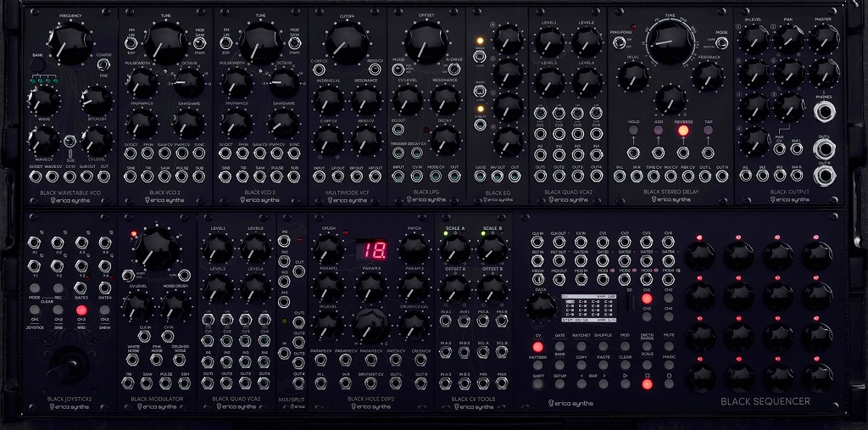Click the ADD button on Stereo Delay
This screenshot has width=868, height=430.
point(658,131)
